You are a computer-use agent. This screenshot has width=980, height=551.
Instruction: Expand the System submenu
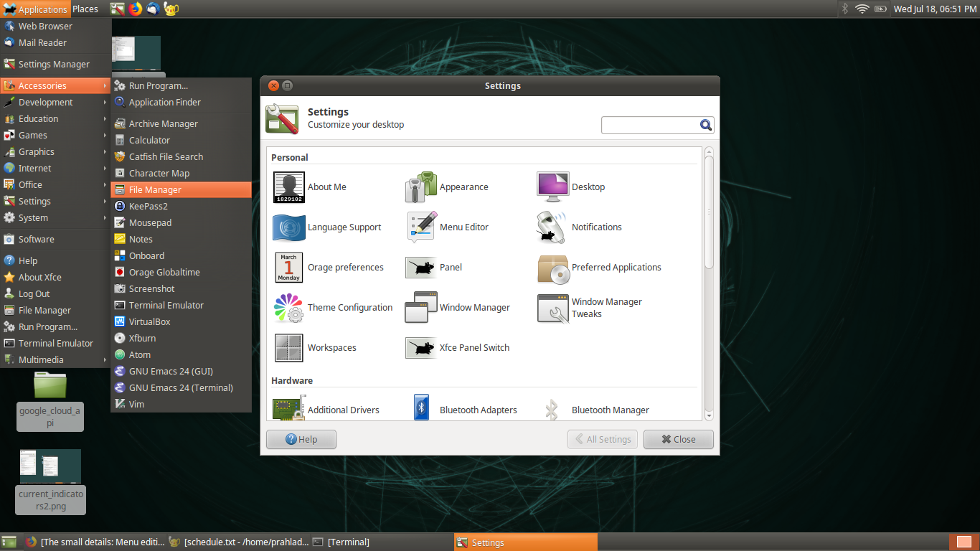point(56,217)
